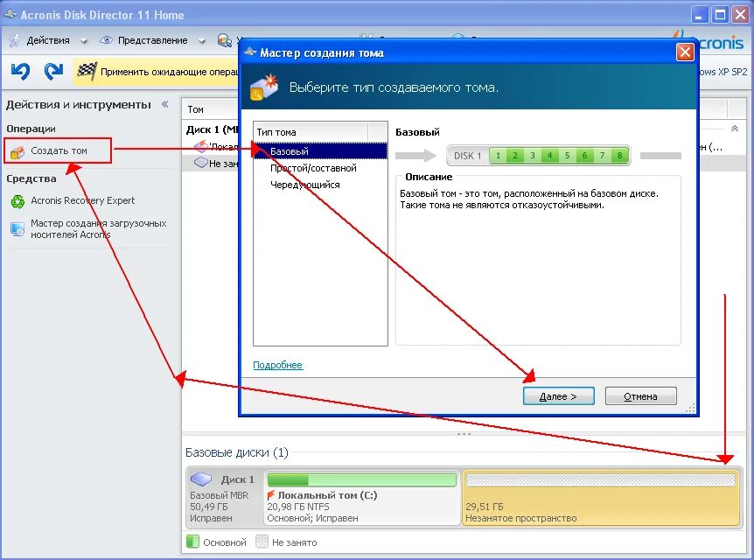
Task: Click the Отмена button
Action: (640, 396)
